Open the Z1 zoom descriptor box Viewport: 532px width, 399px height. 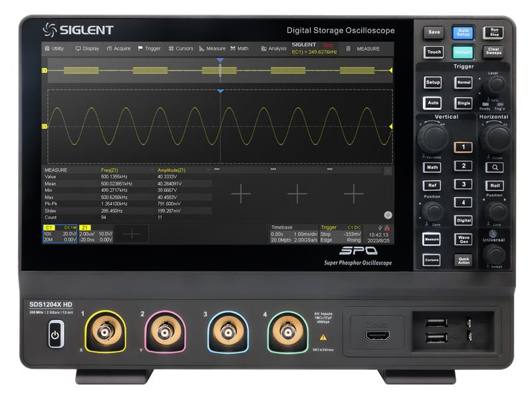coord(96,234)
